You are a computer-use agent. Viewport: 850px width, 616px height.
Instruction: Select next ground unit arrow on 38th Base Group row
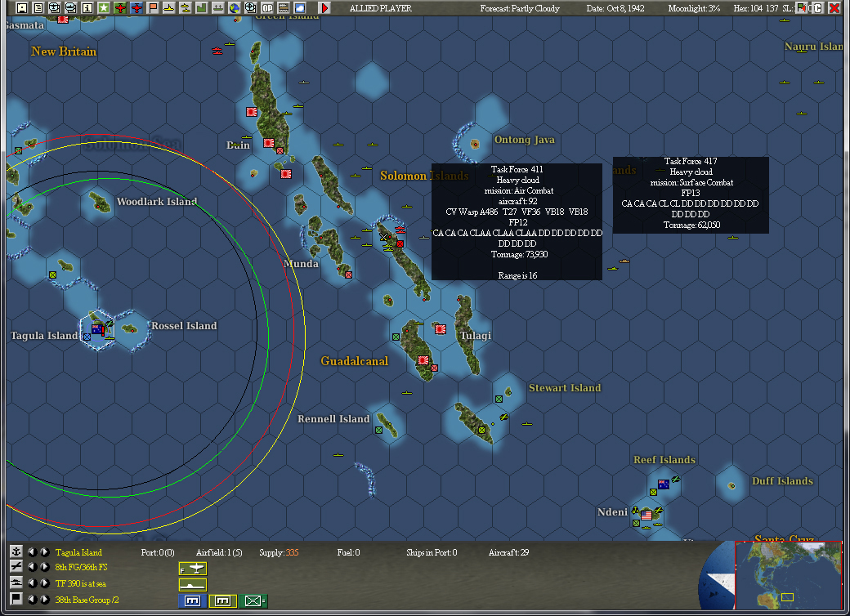point(45,599)
